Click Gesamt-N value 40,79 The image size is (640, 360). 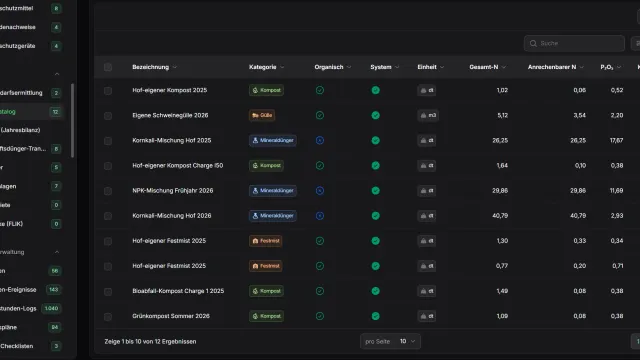(x=500, y=216)
